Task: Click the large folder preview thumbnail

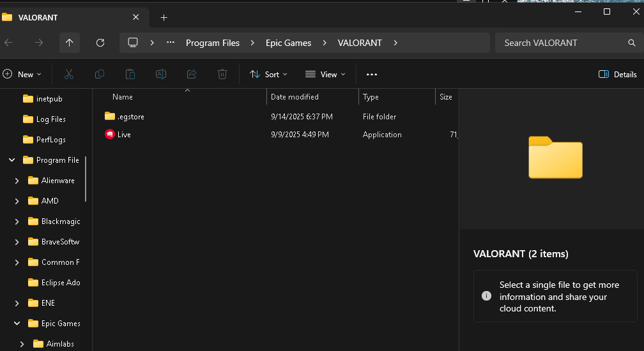Action: pyautogui.click(x=555, y=158)
